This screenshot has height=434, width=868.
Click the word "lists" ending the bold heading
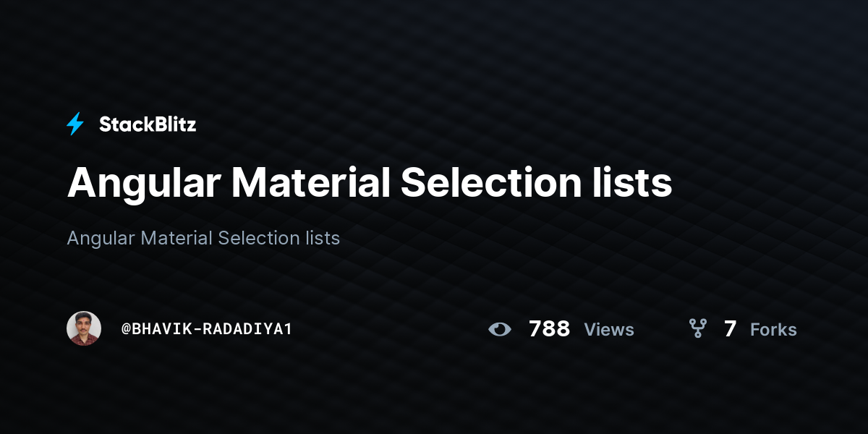click(628, 183)
